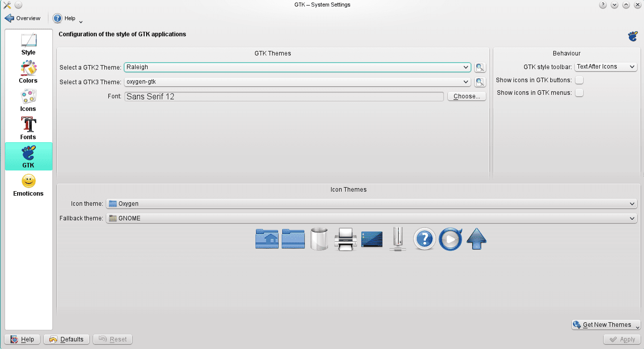Open the Fonts settings module
Image resolution: width=644 pixels, height=349 pixels.
click(x=28, y=129)
